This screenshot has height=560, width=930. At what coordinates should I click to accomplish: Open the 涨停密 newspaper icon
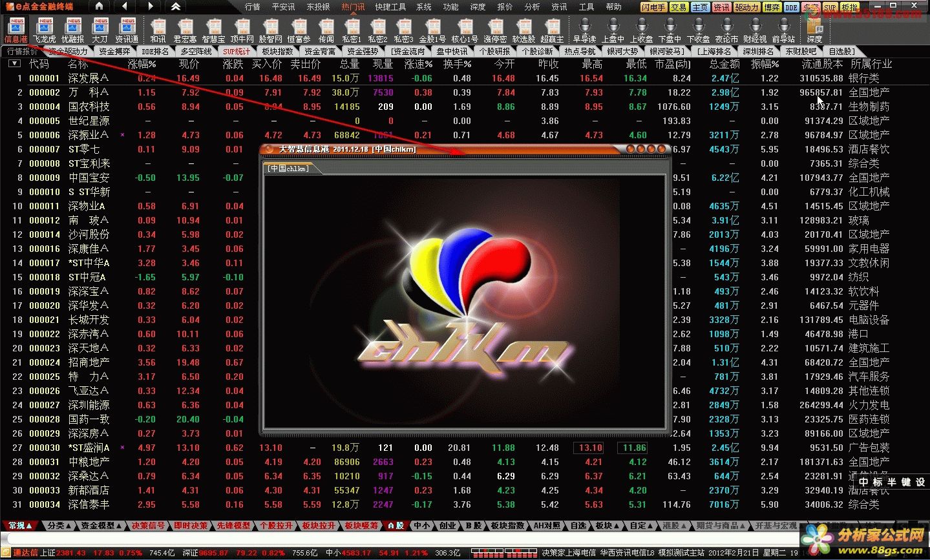(x=495, y=30)
